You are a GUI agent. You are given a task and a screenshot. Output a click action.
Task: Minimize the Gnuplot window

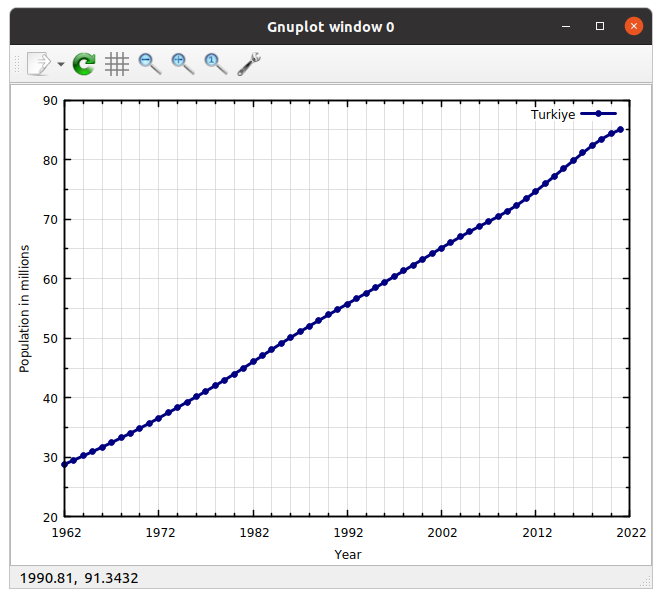pos(567,27)
